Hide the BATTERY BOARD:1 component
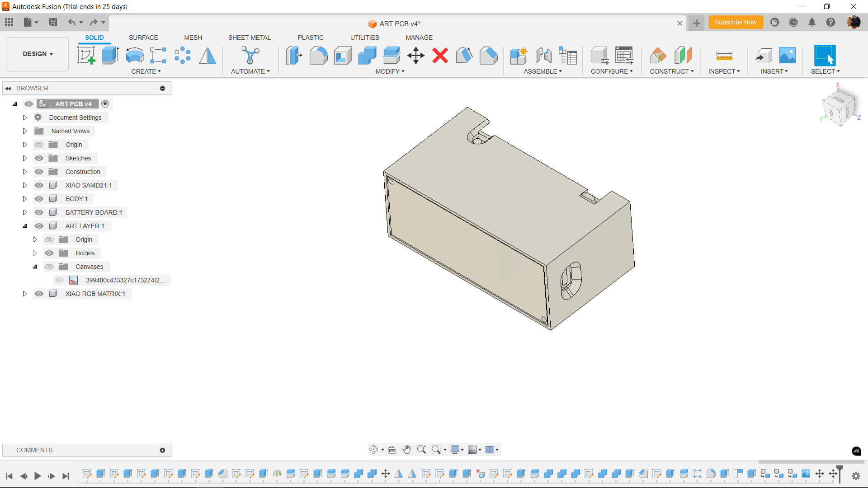 click(39, 212)
